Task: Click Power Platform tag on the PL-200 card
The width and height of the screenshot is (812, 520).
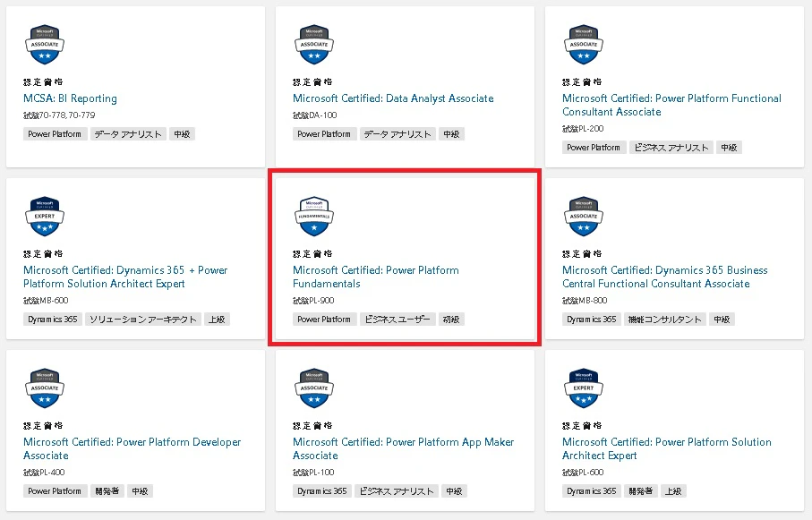Action: pos(594,148)
